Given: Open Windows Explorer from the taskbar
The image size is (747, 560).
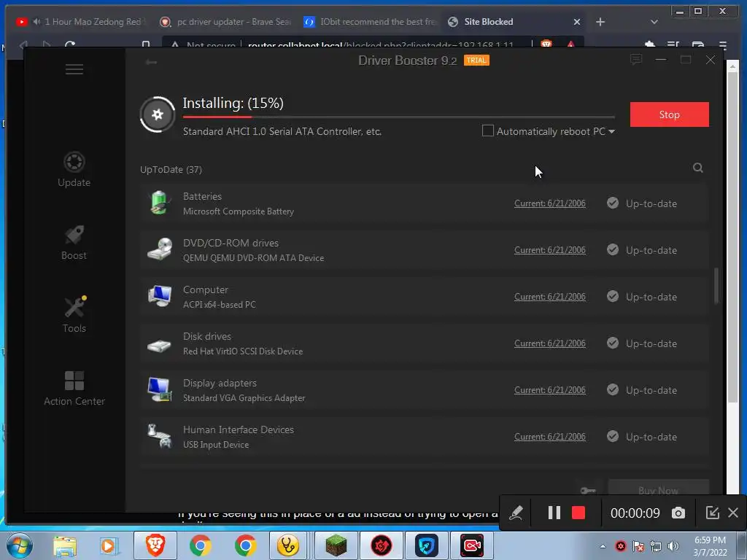Looking at the screenshot, I should (x=65, y=545).
